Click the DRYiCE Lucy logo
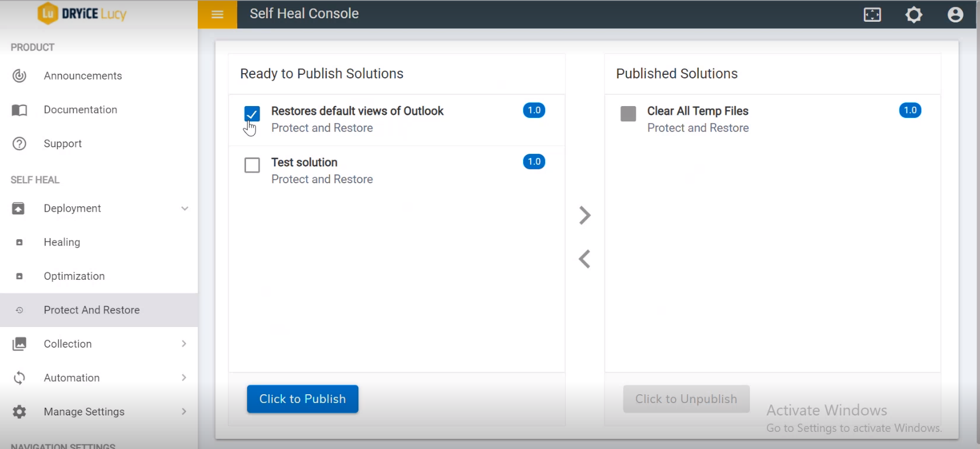 (82, 14)
